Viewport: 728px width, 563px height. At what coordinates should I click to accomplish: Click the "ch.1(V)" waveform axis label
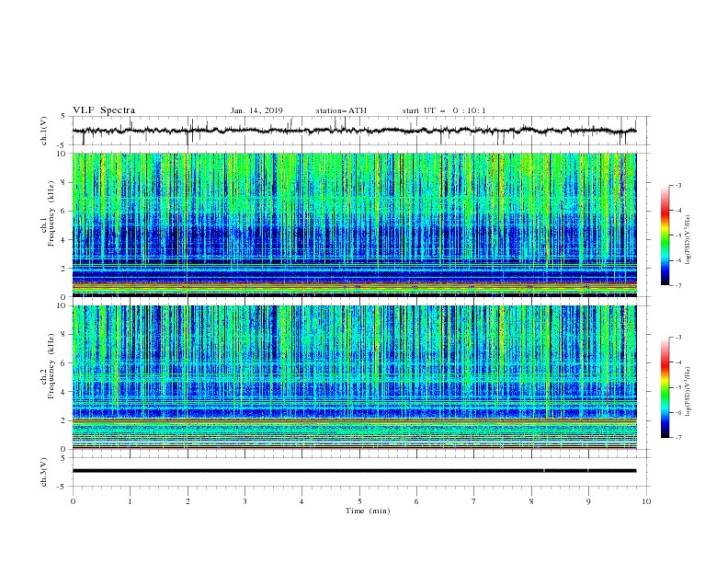tap(44, 131)
